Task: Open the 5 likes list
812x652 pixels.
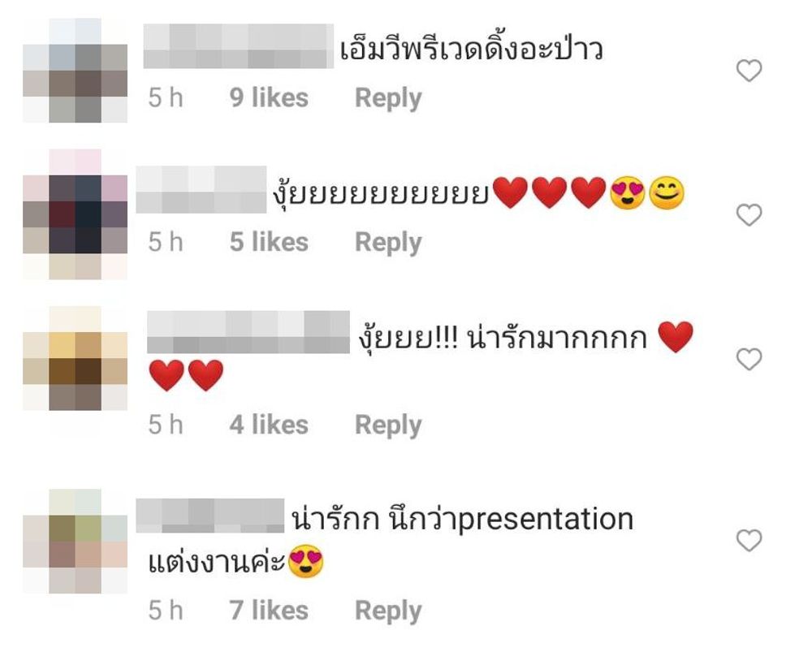Action: point(269,242)
